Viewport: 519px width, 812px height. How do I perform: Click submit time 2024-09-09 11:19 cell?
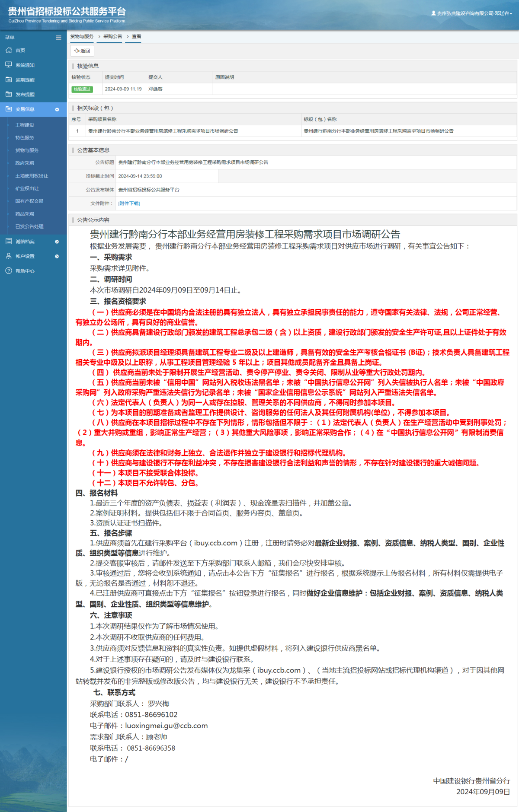coord(123,89)
